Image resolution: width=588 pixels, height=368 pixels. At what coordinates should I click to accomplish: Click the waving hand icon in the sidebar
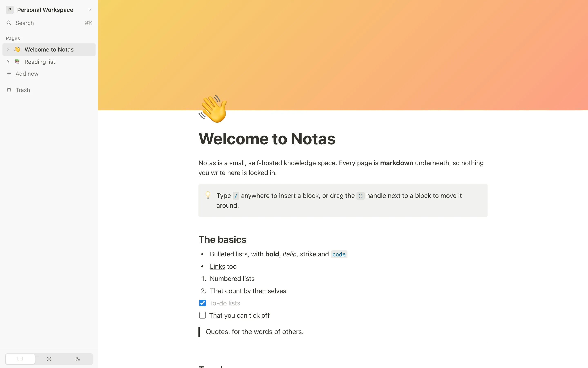17,49
